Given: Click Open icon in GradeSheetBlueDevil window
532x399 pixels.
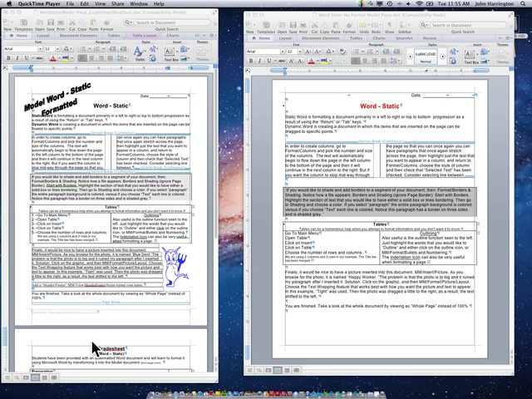Looking at the screenshot, I should 40,22.
